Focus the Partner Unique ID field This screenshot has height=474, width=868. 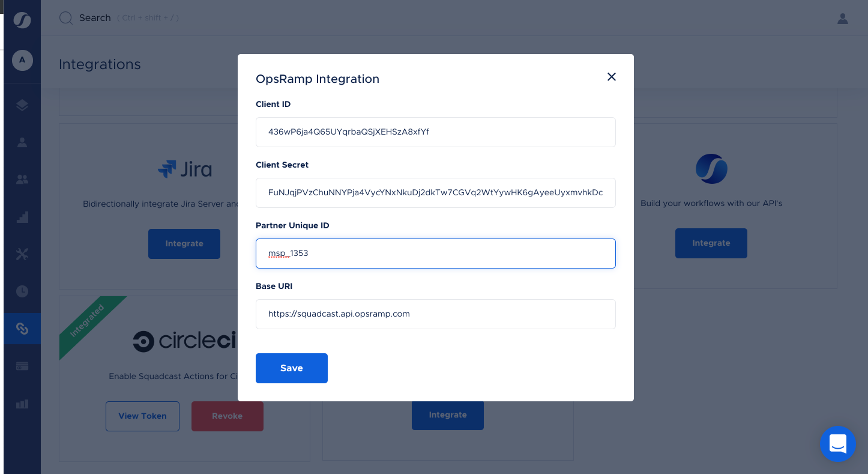point(436,254)
